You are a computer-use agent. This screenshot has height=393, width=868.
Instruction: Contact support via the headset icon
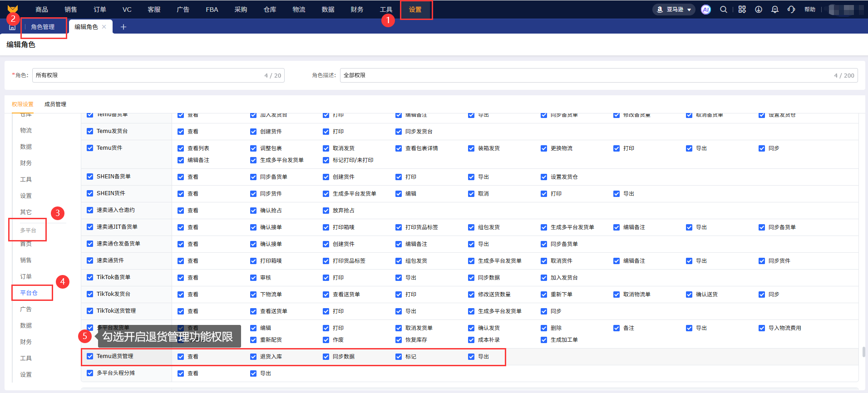791,10
